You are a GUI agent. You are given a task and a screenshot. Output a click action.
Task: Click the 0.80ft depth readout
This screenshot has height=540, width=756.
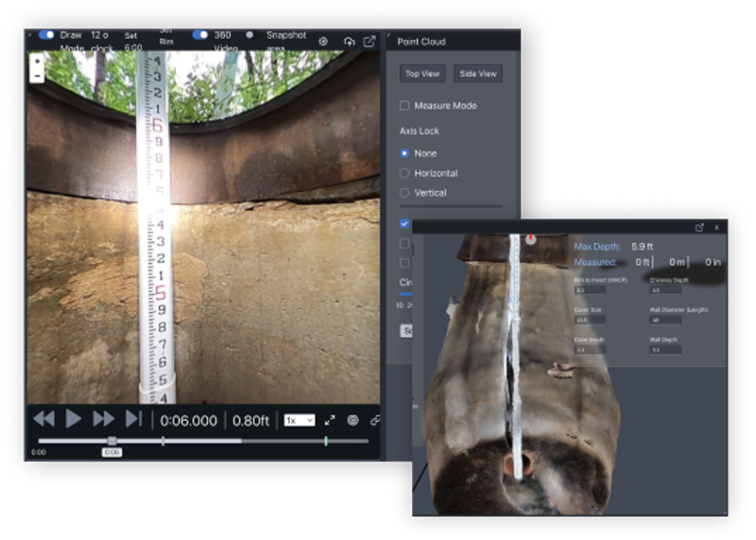[x=250, y=421]
